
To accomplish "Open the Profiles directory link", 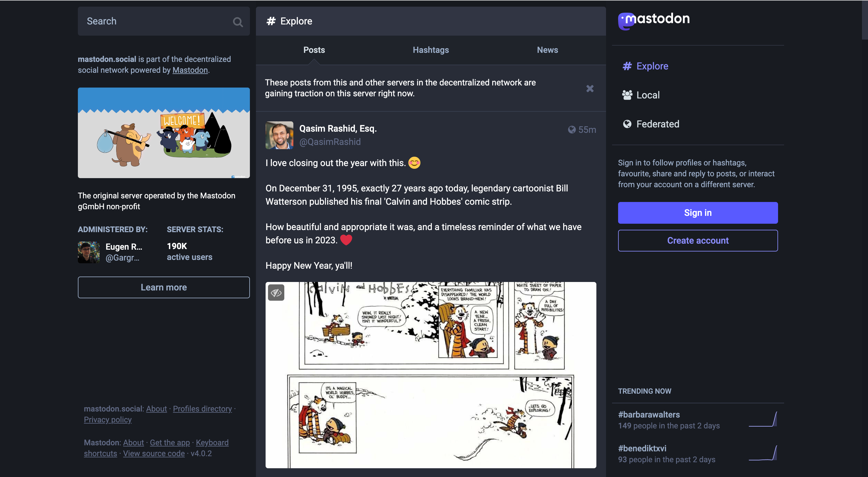I will coord(202,408).
